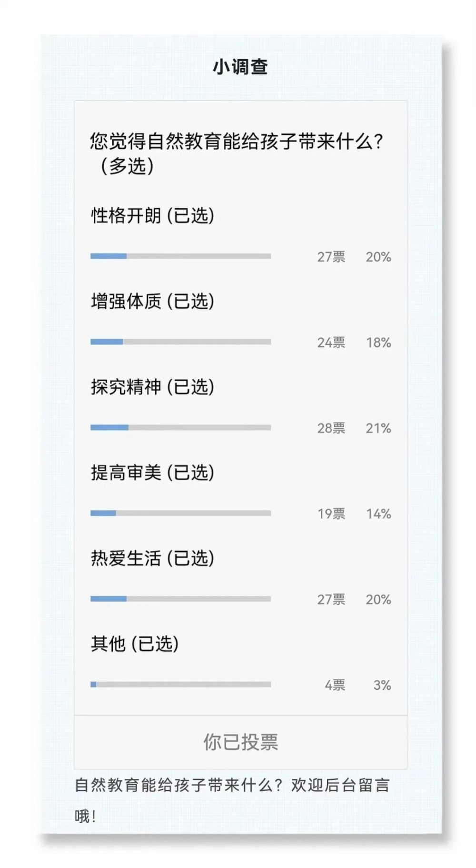Click the 4票 vote count

(335, 686)
